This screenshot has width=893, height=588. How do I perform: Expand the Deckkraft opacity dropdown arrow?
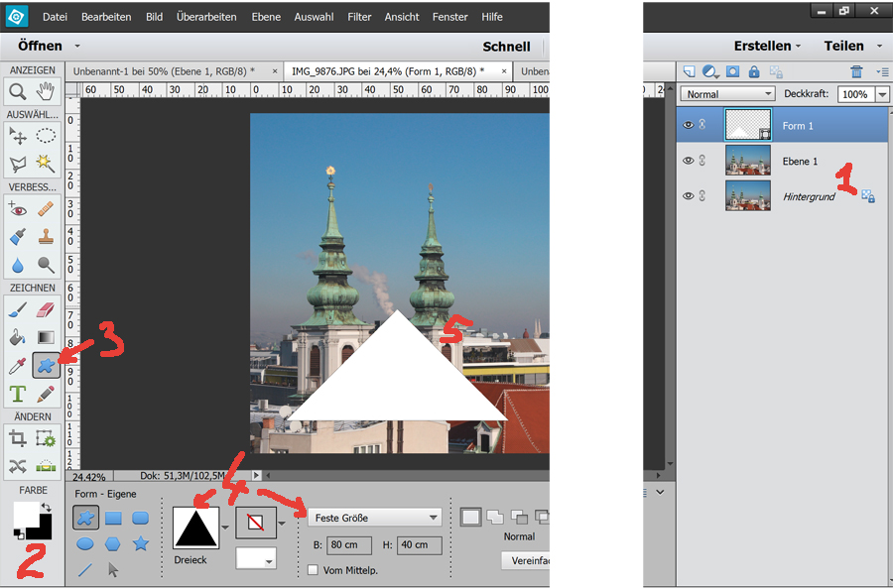tap(881, 94)
